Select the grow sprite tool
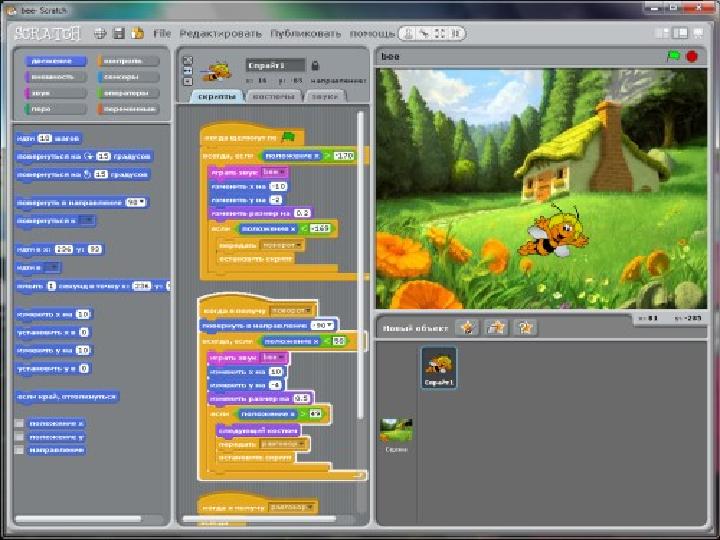 pyautogui.click(x=440, y=34)
